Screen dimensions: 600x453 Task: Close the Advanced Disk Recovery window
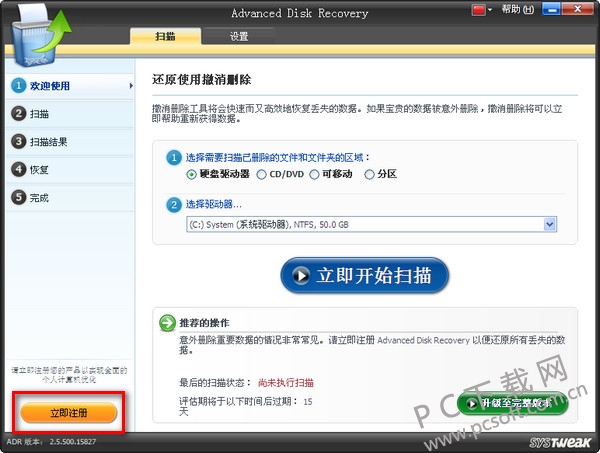point(578,9)
